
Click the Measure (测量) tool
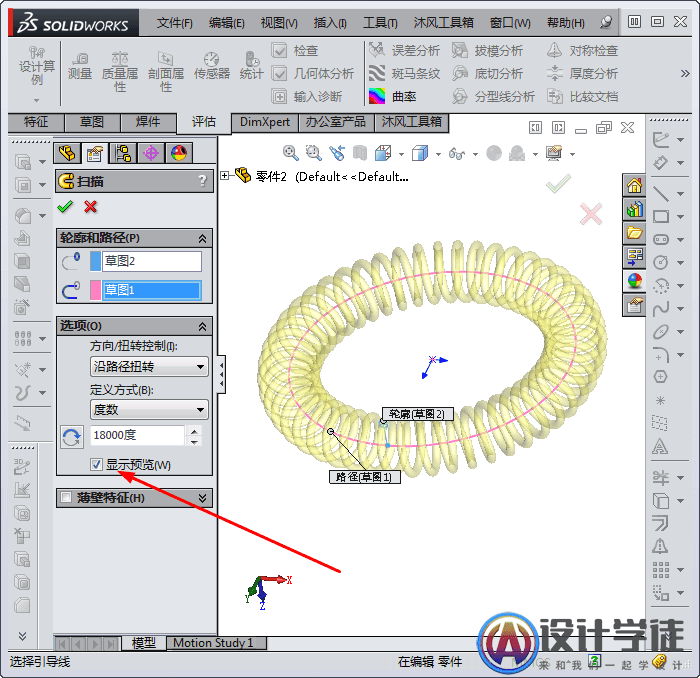(x=80, y=66)
